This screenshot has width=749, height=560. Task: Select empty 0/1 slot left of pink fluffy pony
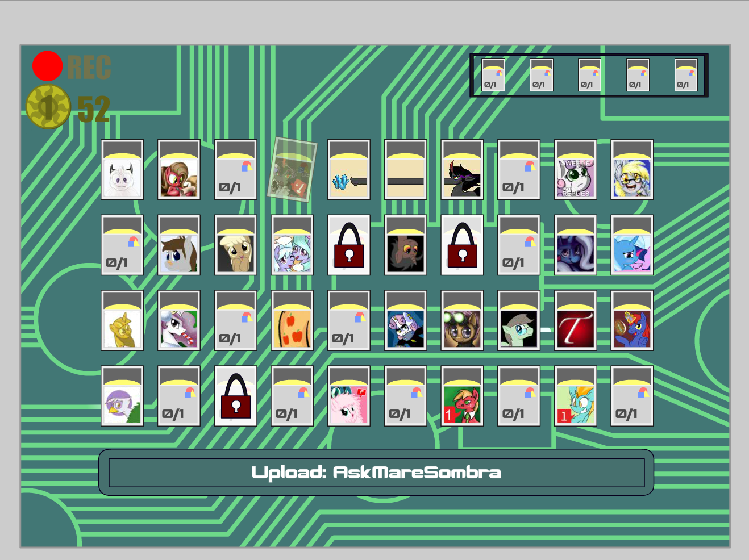(293, 396)
